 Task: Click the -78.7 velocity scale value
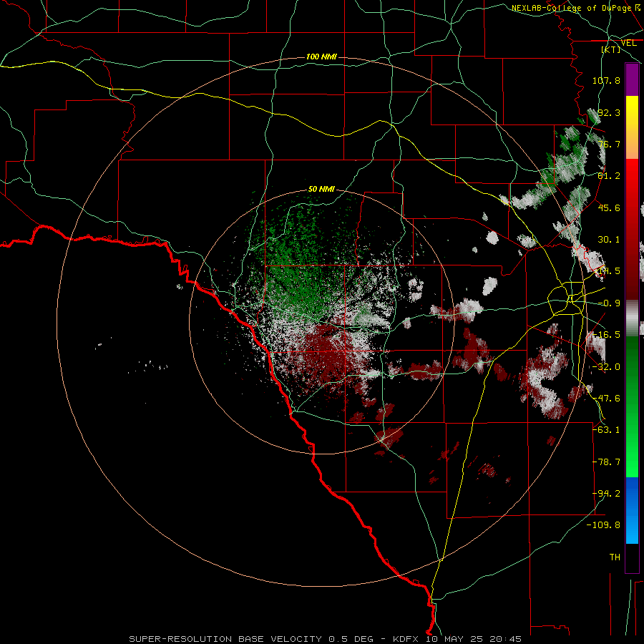pyautogui.click(x=606, y=462)
